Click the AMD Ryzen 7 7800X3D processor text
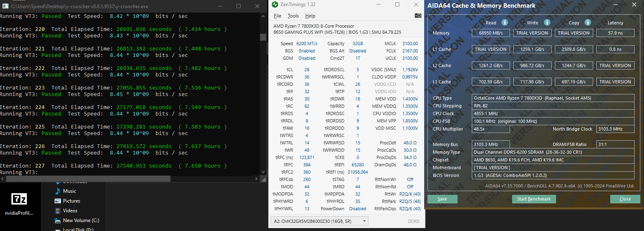Image resolution: width=644 pixels, height=231 pixels. pyautogui.click(x=314, y=26)
